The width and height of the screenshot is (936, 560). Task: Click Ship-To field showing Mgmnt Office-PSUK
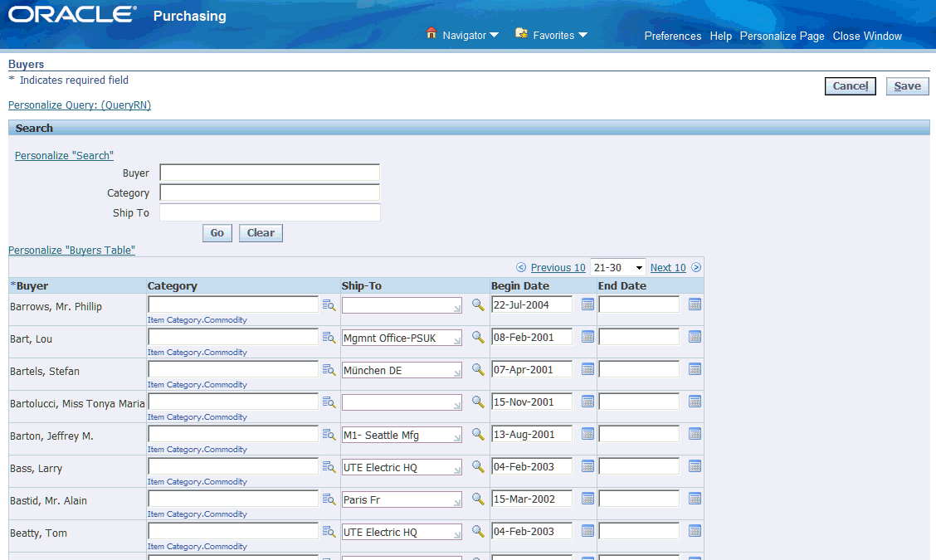[402, 338]
